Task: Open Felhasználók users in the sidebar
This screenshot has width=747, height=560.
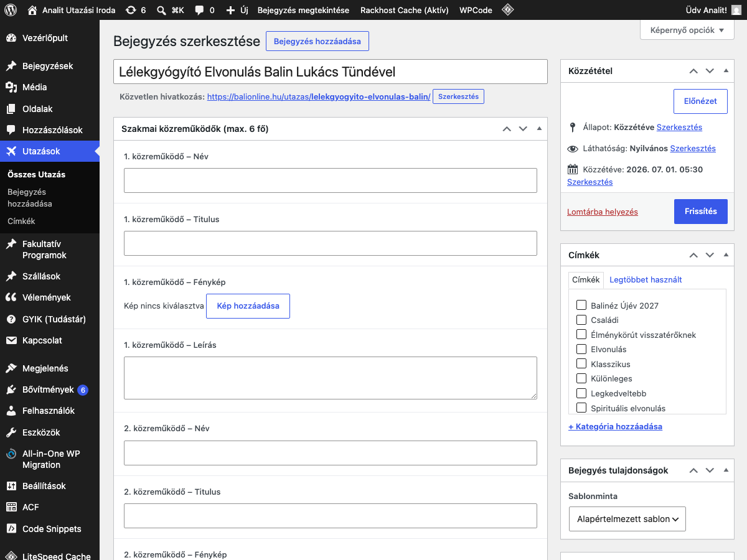Action: tap(50, 411)
